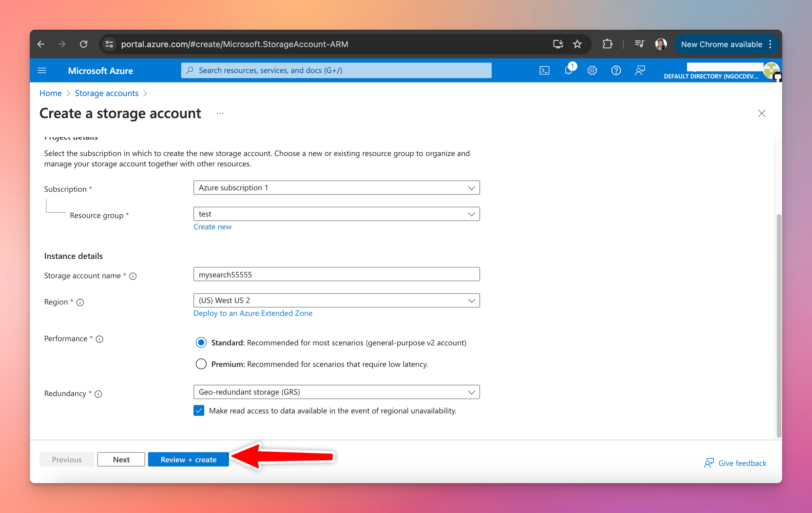The width and height of the screenshot is (812, 513).
Task: Navigate to Home breadcrumb
Action: (50, 93)
